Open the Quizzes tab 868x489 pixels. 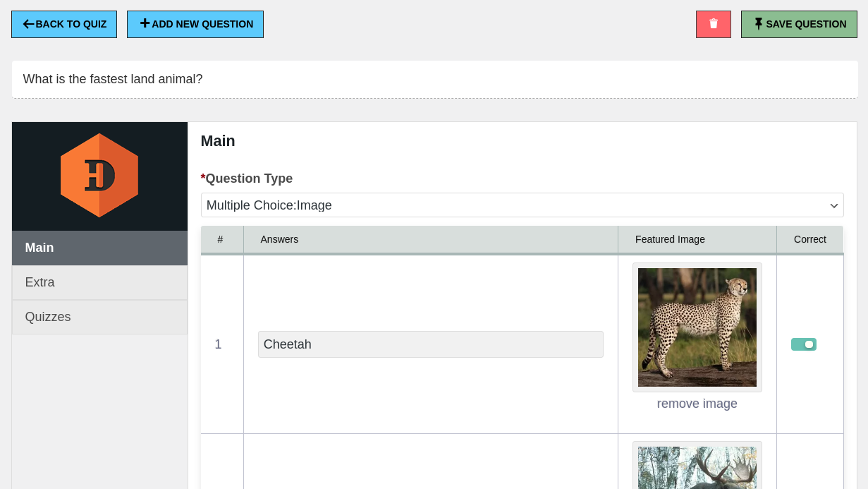(x=99, y=317)
